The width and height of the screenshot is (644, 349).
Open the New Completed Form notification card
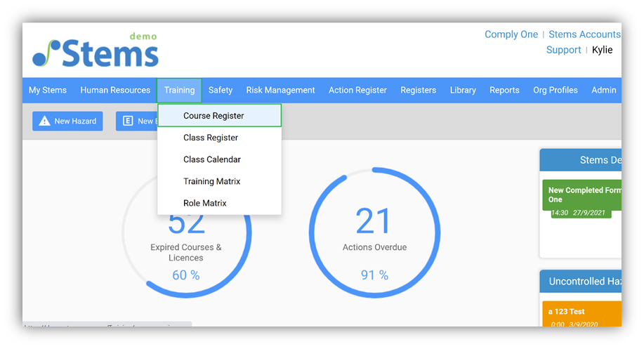tap(582, 195)
